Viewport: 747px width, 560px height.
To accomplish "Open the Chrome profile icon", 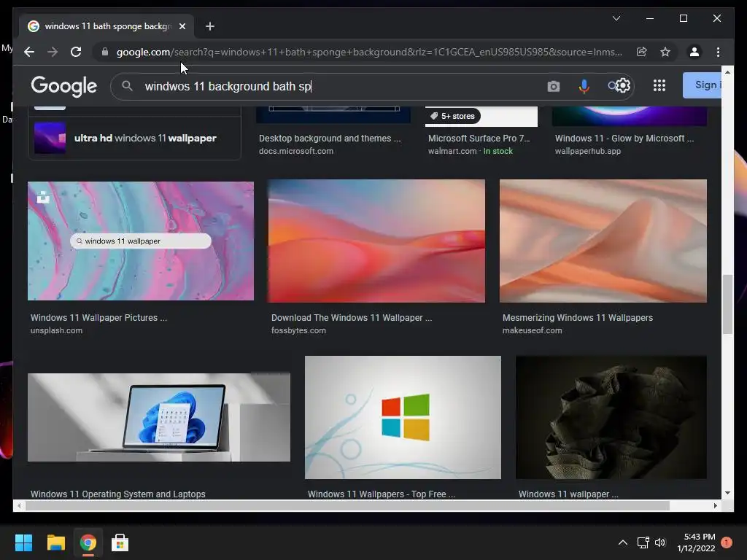I will [x=694, y=52].
